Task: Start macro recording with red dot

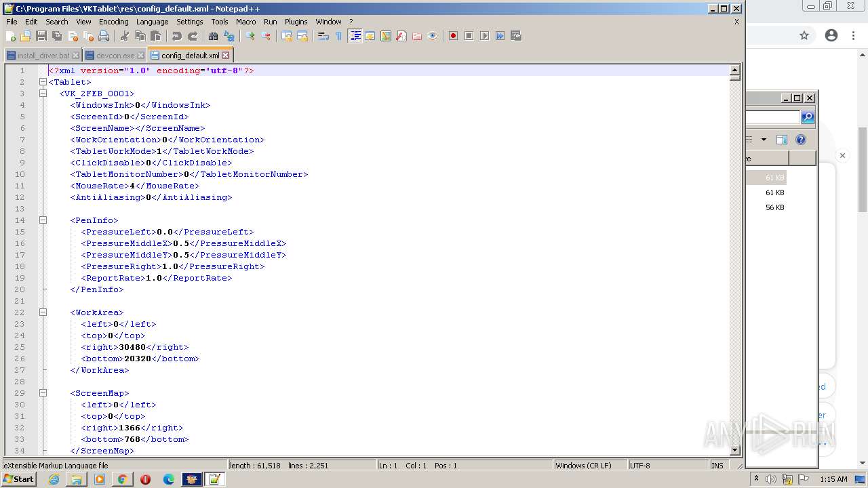Action: [453, 36]
